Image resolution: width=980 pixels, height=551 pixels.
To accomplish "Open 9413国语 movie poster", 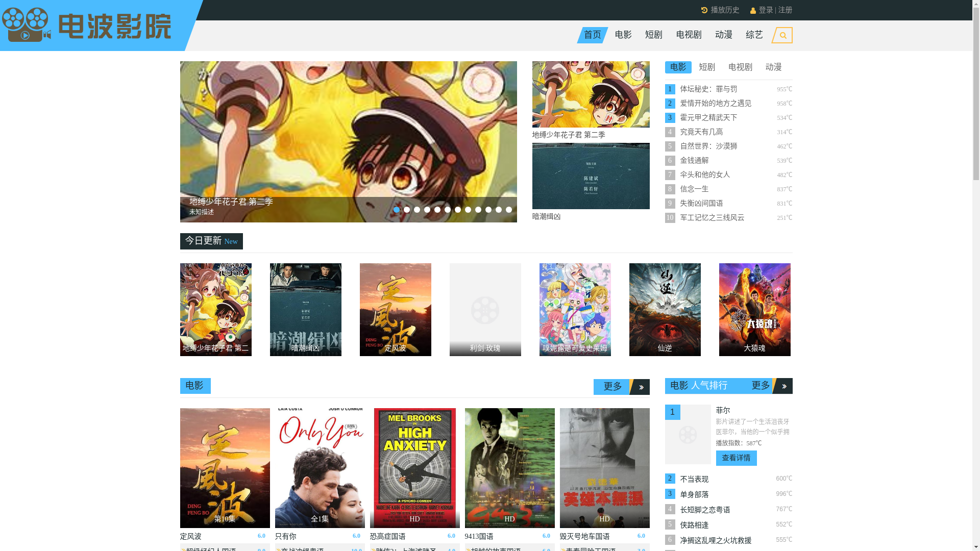I will pos(509,468).
